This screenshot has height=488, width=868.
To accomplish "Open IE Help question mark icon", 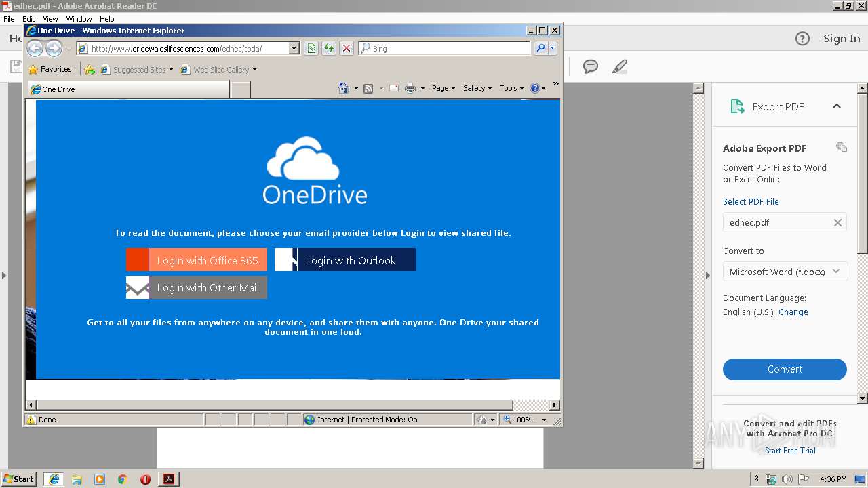I will point(534,88).
